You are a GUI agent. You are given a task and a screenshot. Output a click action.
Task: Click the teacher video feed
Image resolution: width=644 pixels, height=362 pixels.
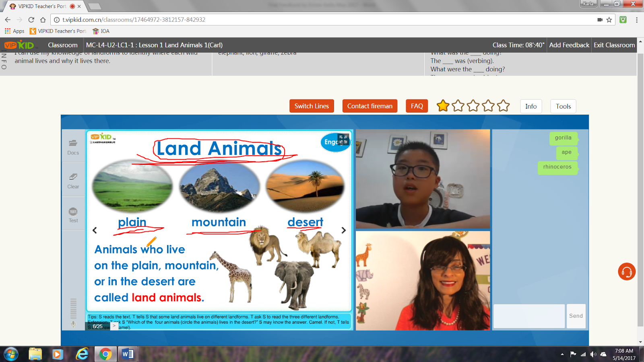[423, 281]
